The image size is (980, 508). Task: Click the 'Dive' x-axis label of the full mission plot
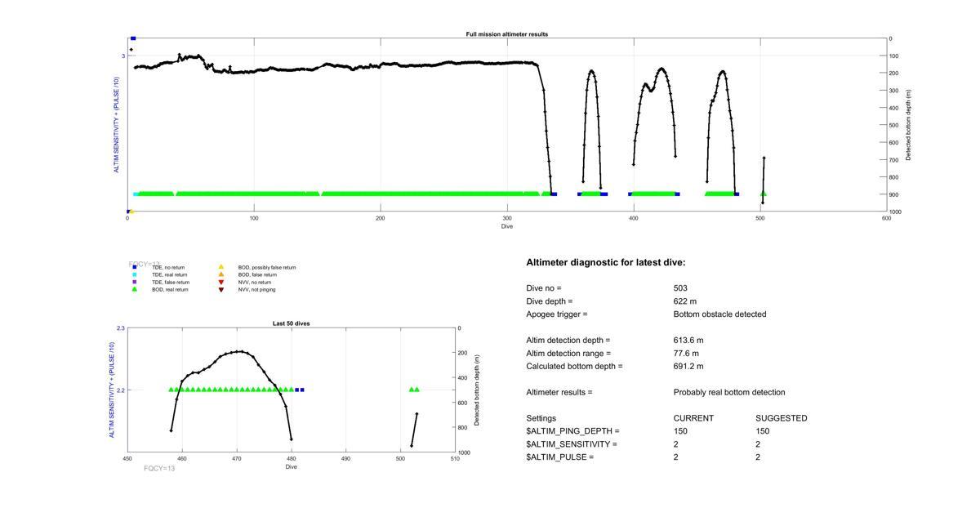point(507,226)
